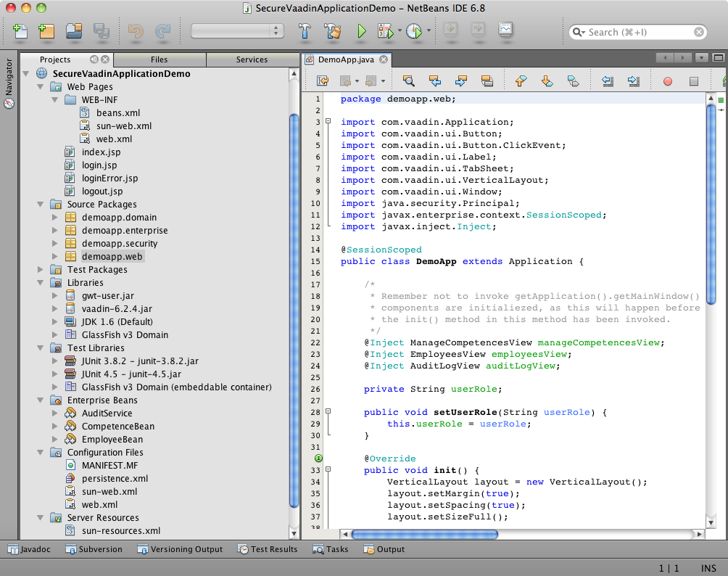Collapse imports fold at line 3
Screen dimensions: 728x576
tap(328, 121)
